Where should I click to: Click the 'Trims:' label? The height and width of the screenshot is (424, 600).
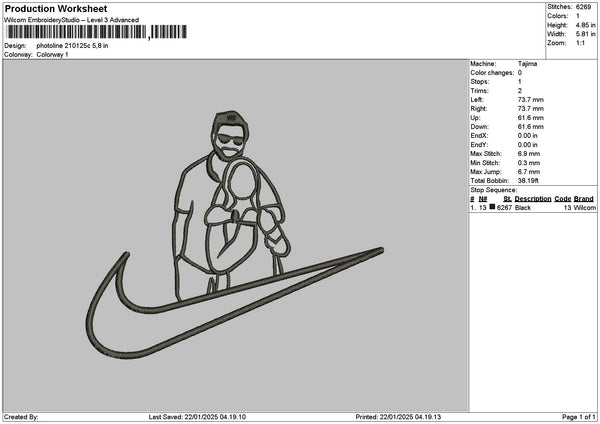(x=480, y=91)
